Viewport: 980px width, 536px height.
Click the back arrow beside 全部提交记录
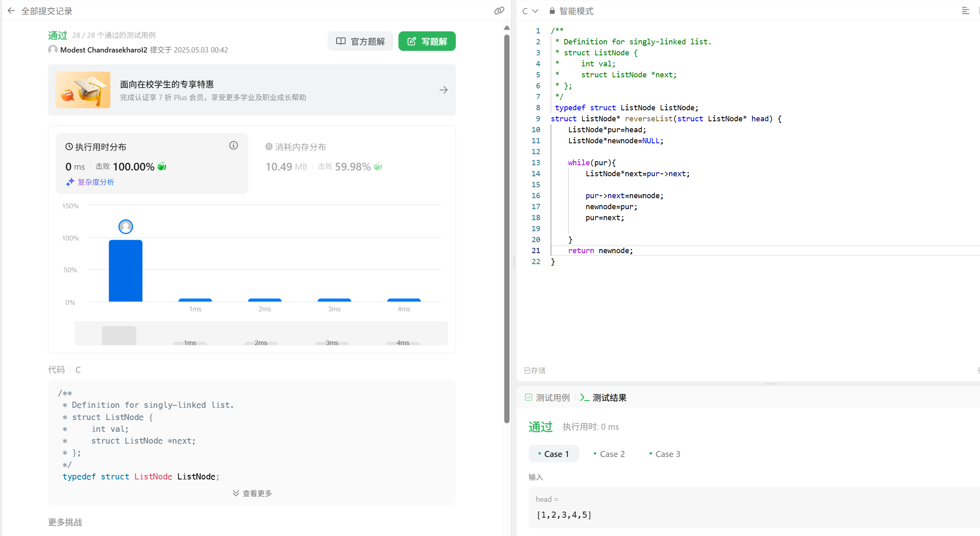pos(11,11)
